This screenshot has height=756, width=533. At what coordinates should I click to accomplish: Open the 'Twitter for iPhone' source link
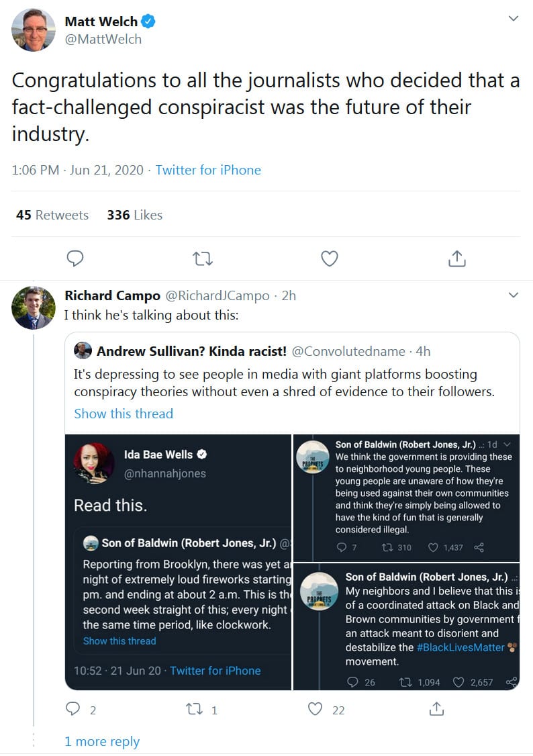pos(208,170)
